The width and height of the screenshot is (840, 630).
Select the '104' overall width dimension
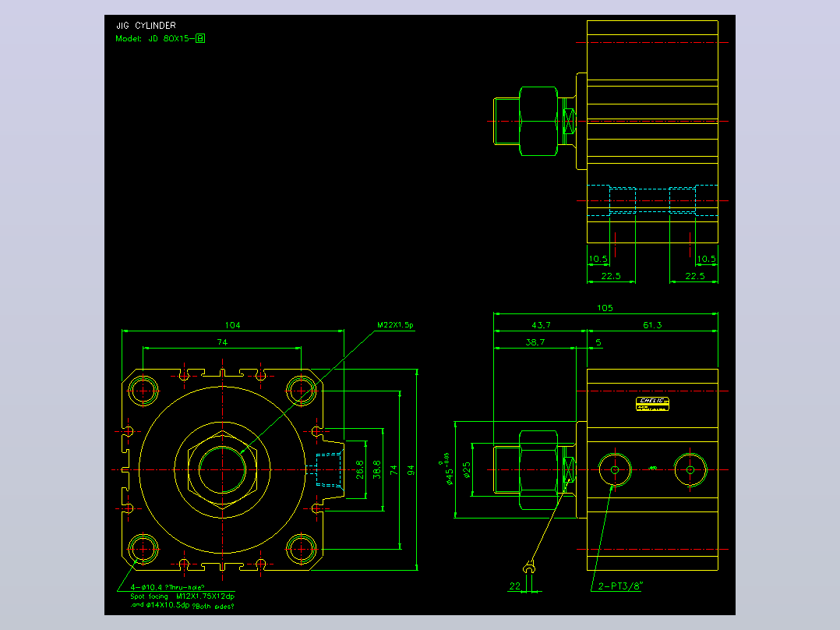coord(232,325)
